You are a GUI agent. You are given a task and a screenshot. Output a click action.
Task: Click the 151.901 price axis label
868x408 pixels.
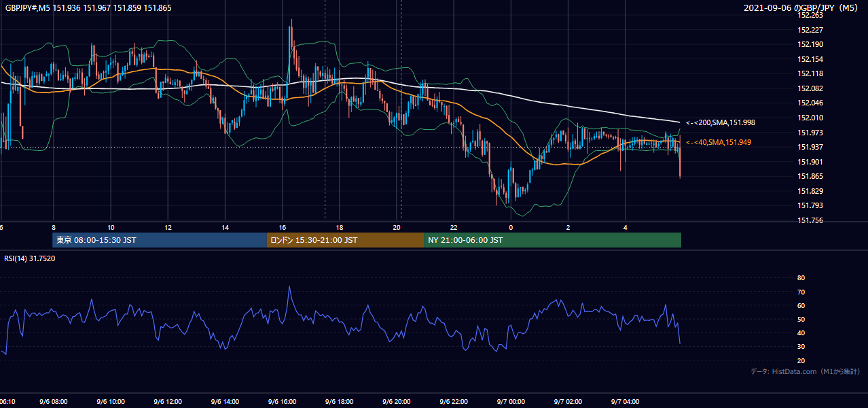pos(810,162)
